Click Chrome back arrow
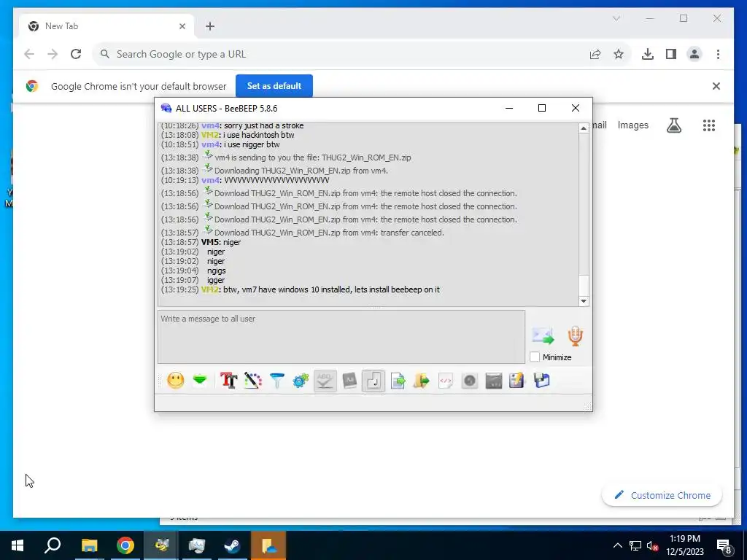The image size is (747, 560). (x=29, y=54)
